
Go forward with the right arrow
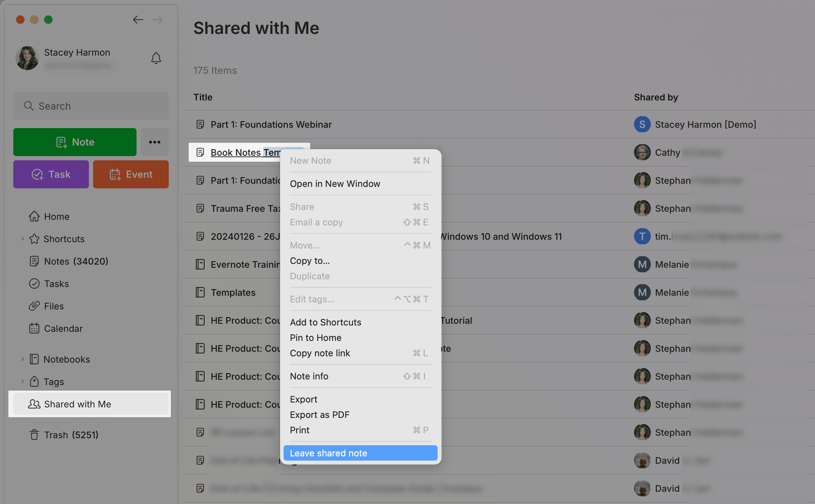point(158,20)
